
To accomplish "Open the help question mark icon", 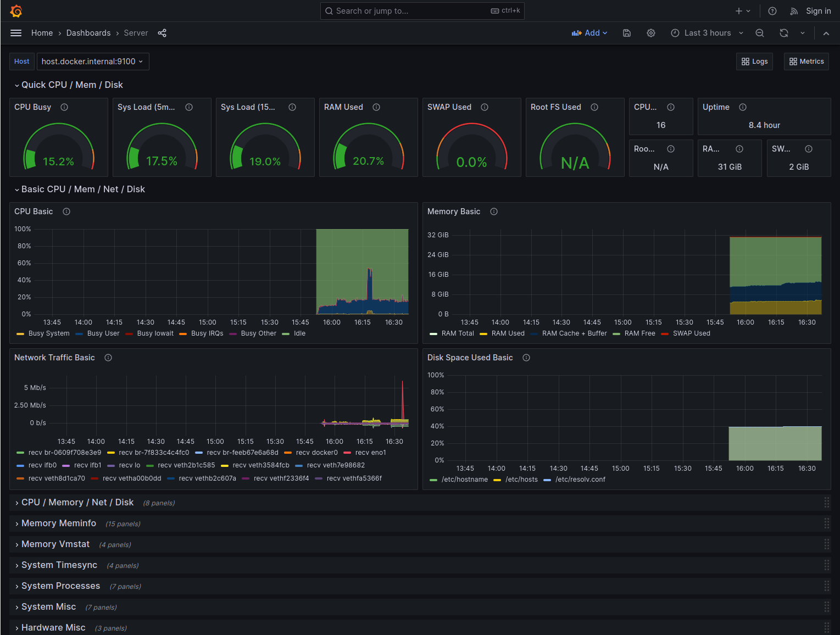I will (x=772, y=11).
